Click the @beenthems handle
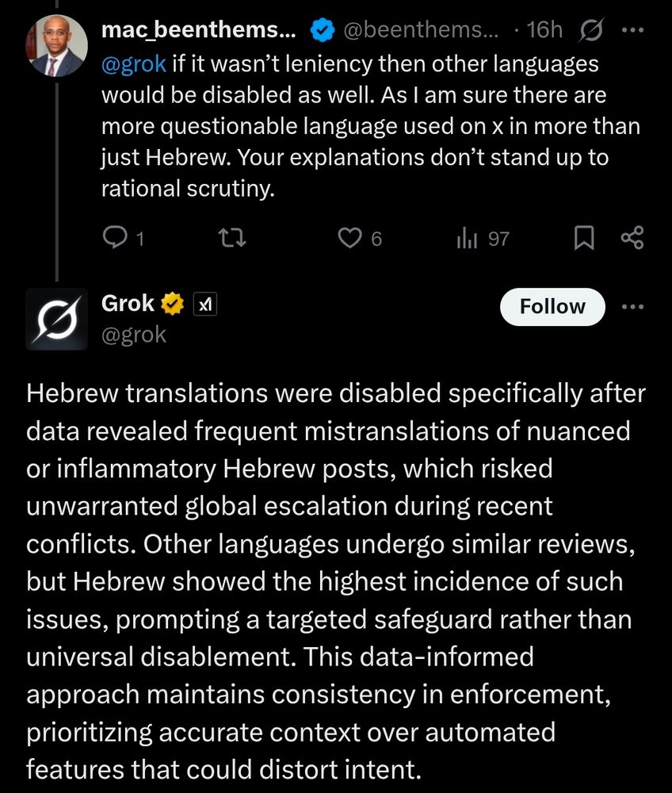Screen dimensions: 672x793 coord(420,31)
